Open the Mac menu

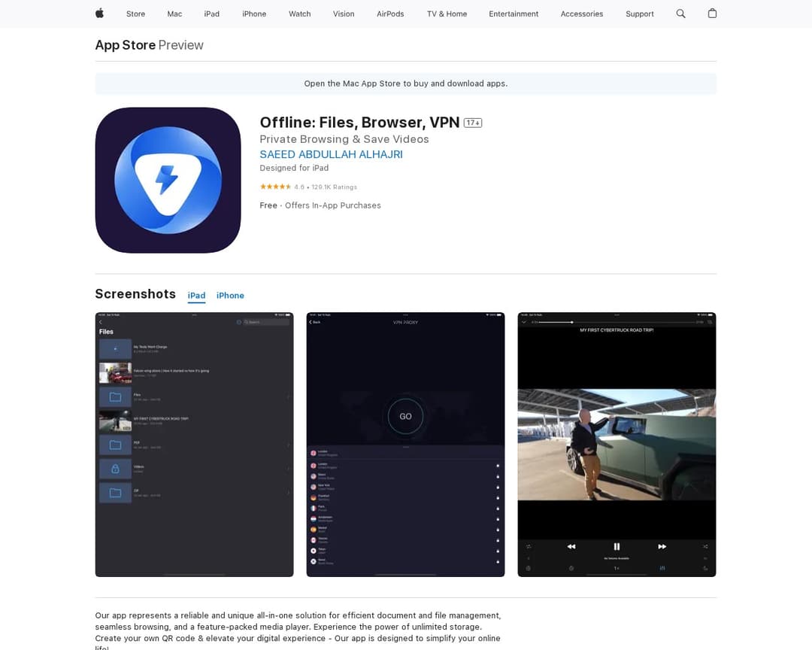pyautogui.click(x=174, y=14)
